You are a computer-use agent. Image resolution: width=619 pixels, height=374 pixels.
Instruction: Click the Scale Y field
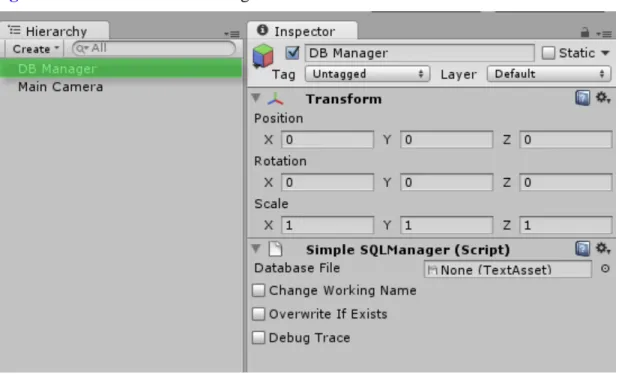coord(446,225)
